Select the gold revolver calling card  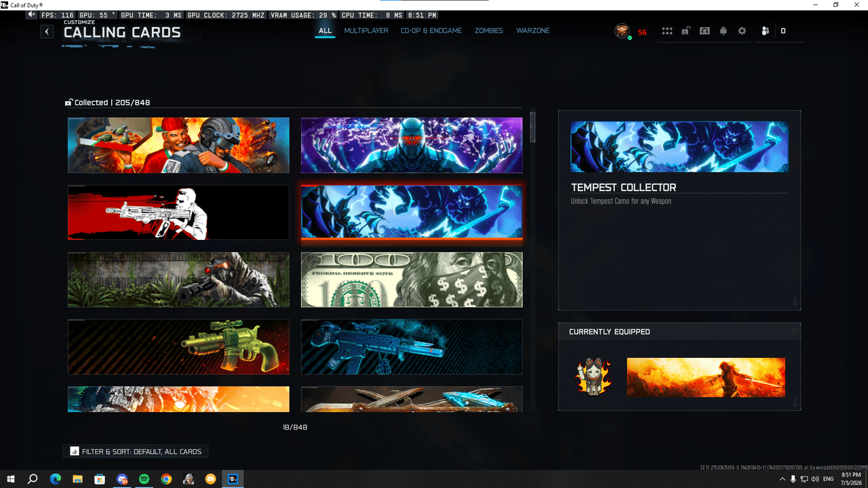point(178,346)
